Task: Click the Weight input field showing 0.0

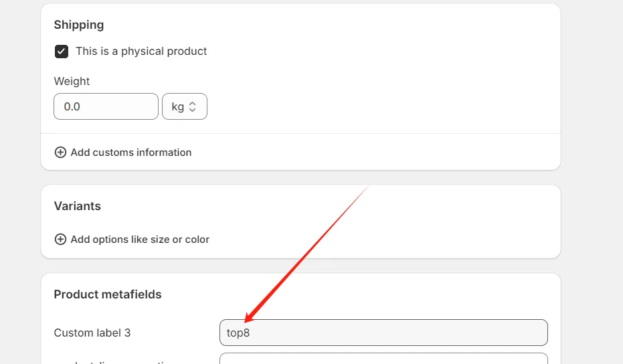Action: coord(106,106)
